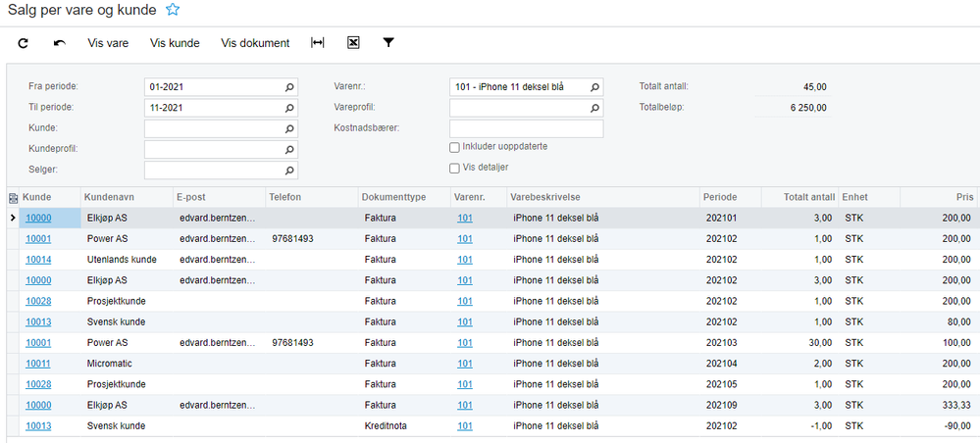Click the period cell 202109
This screenshot has height=443, width=980.
[x=730, y=405]
